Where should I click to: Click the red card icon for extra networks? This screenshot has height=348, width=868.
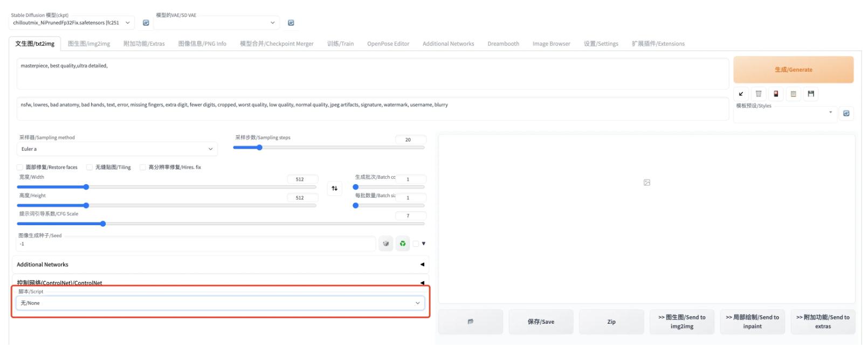776,94
